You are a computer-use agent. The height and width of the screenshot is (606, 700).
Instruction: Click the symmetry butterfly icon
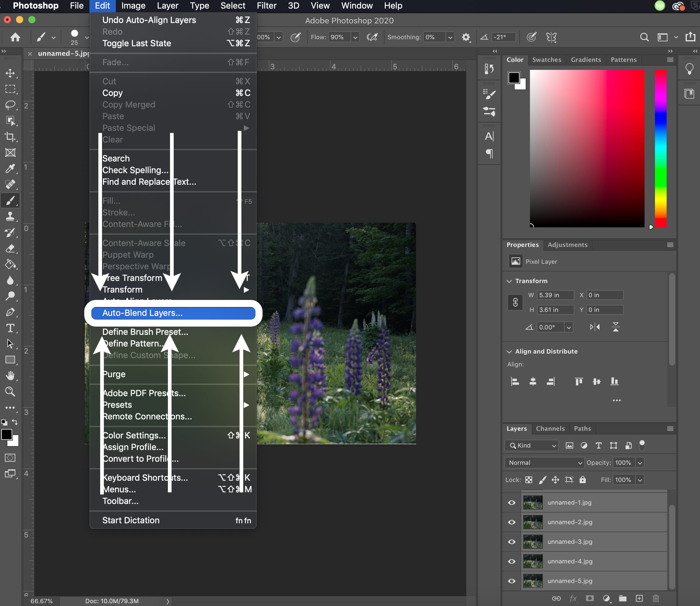pyautogui.click(x=551, y=37)
